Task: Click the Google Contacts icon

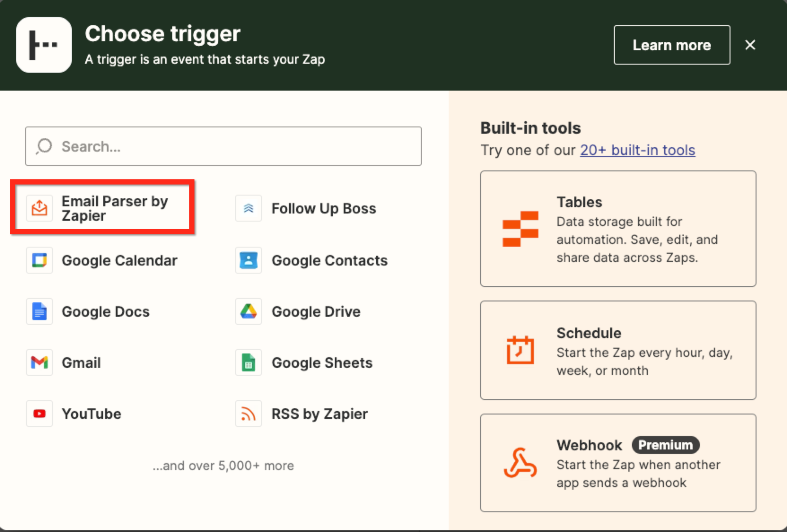Action: [249, 260]
